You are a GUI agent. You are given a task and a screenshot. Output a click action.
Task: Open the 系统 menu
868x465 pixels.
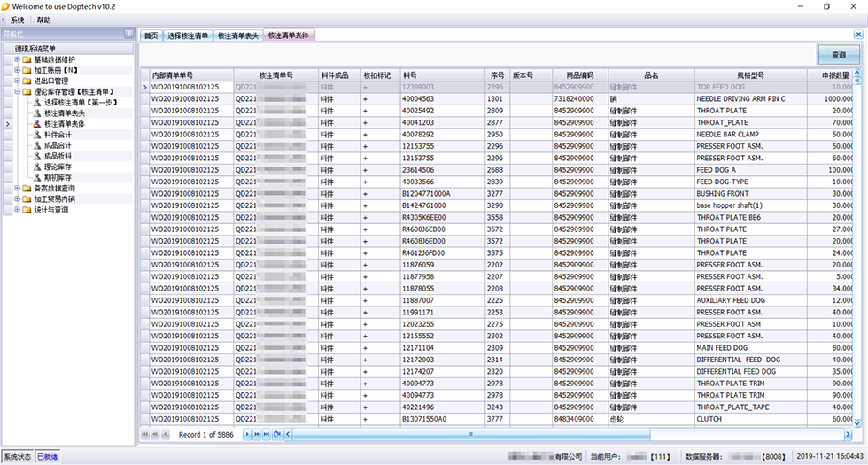point(18,19)
